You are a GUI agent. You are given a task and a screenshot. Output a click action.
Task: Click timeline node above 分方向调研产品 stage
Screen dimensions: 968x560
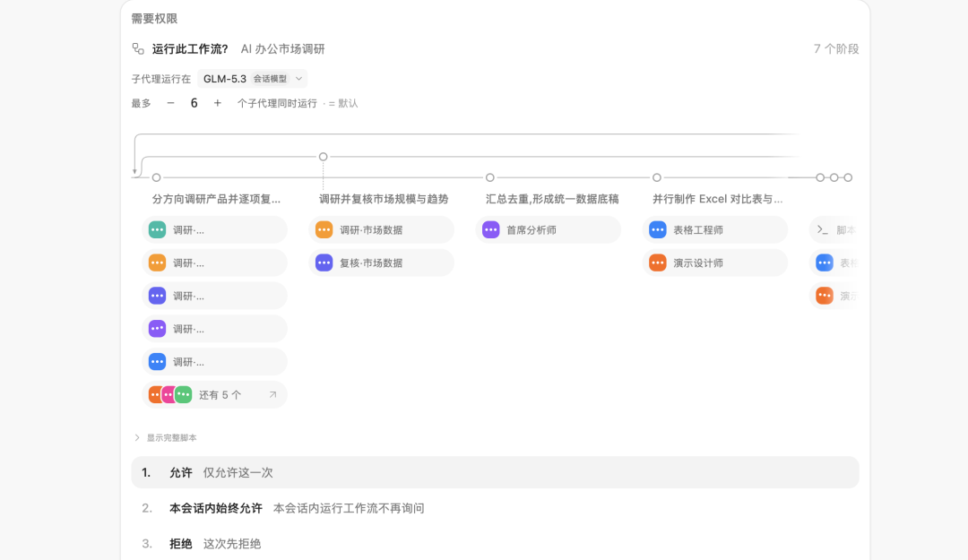point(156,177)
